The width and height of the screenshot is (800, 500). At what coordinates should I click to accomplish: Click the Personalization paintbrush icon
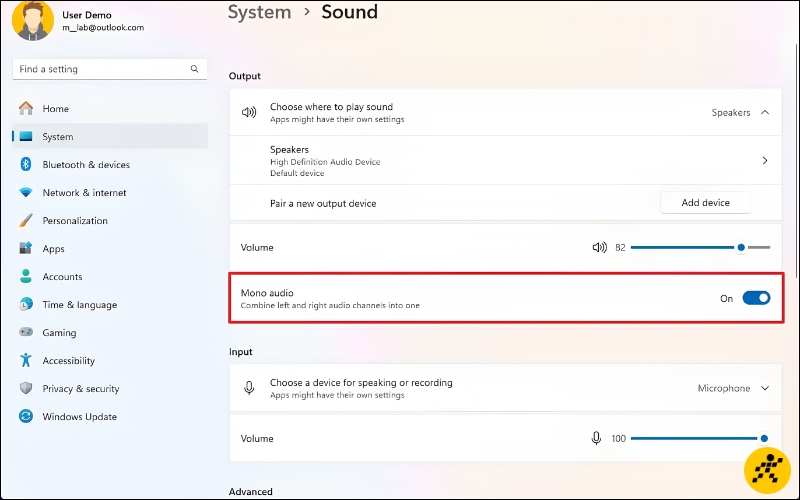pyautogui.click(x=26, y=220)
